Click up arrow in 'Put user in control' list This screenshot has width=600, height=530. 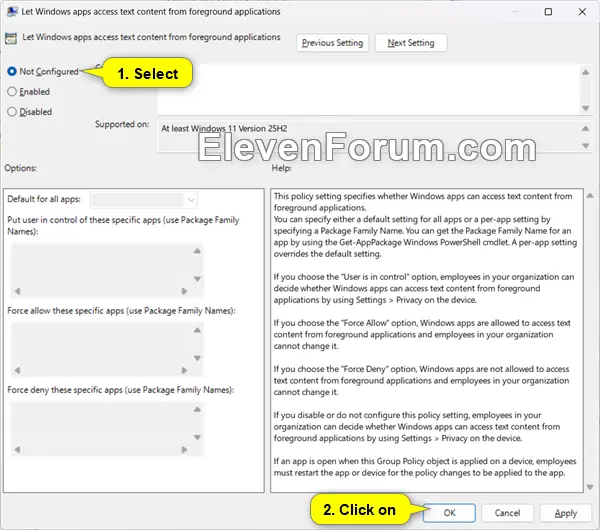[x=197, y=251]
